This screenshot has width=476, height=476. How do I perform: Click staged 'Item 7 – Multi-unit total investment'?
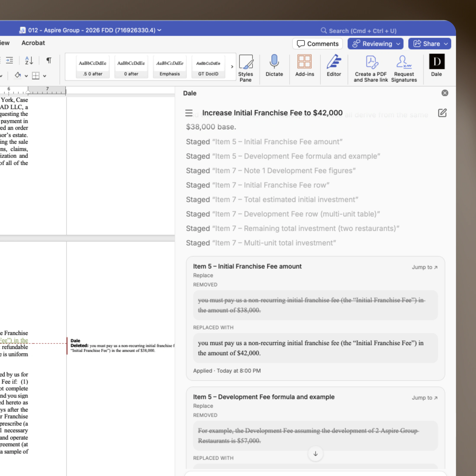click(x=261, y=243)
